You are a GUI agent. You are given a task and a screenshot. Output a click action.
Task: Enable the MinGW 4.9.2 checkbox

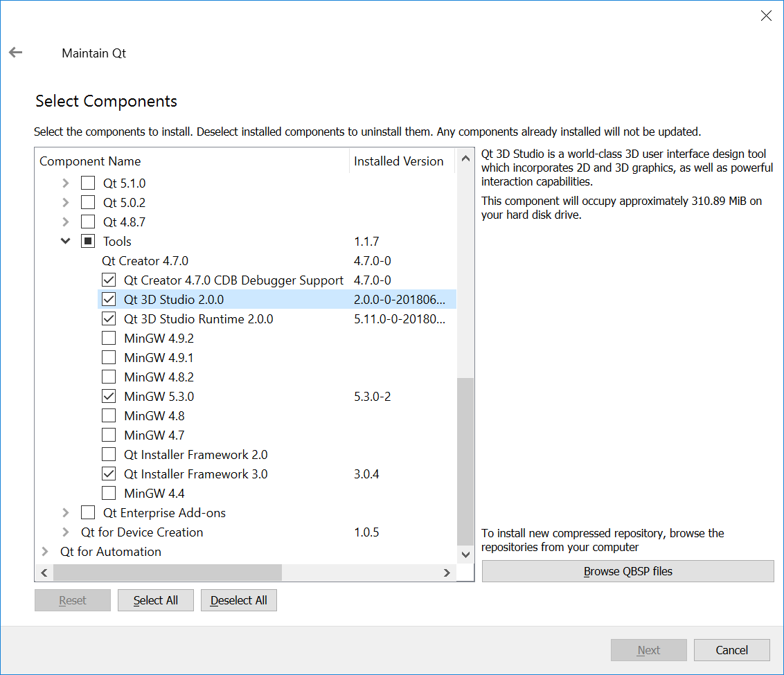109,339
